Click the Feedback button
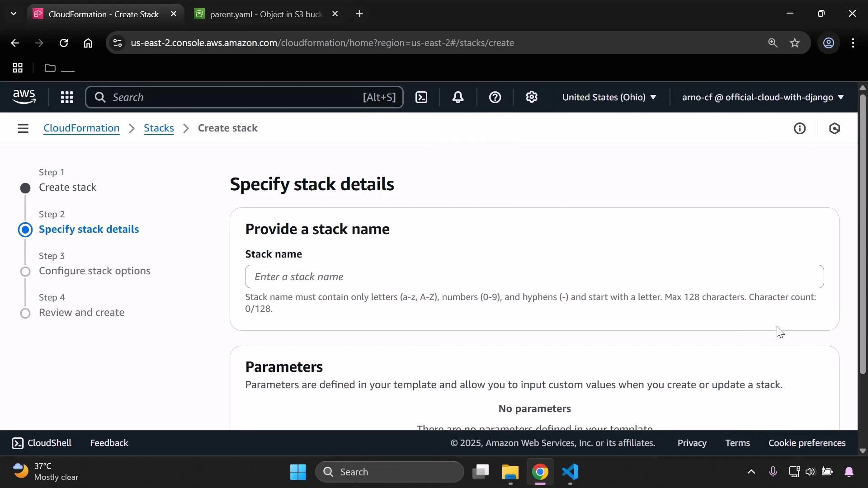The image size is (868, 488). [108, 443]
